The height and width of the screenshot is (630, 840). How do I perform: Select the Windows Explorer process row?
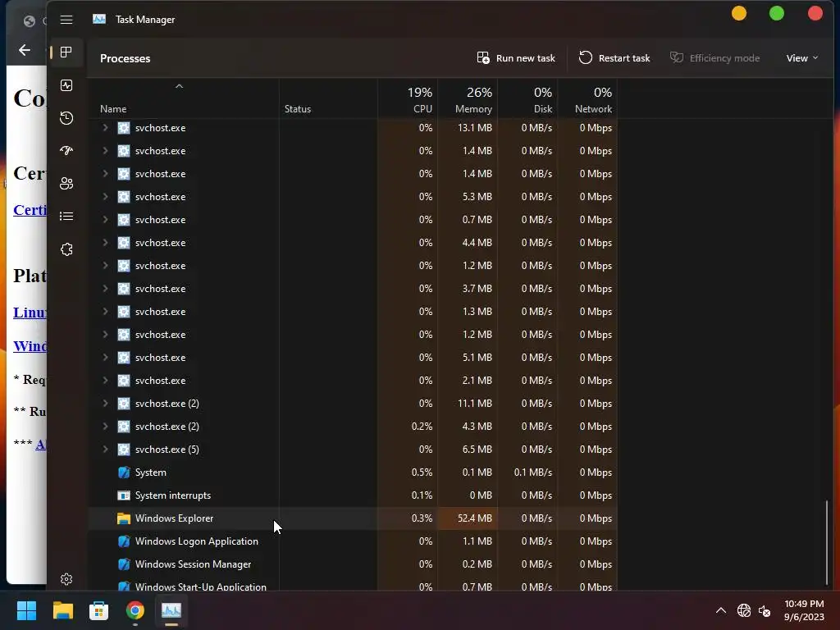click(x=353, y=518)
